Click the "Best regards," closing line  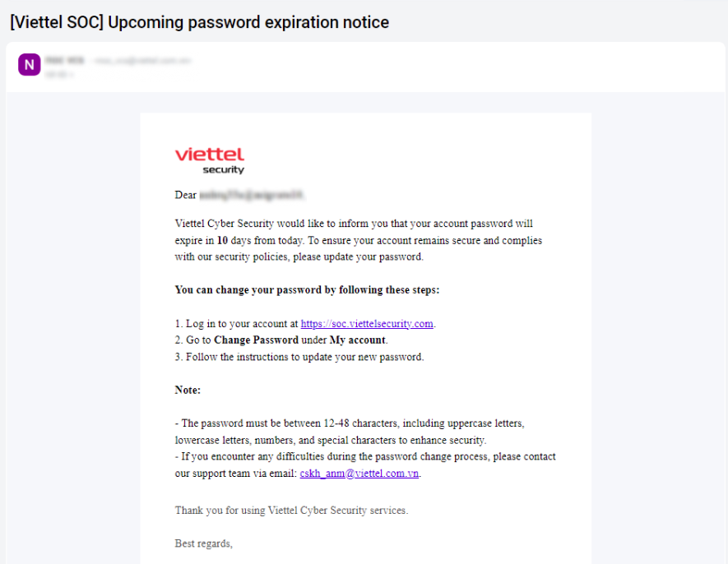coord(204,543)
